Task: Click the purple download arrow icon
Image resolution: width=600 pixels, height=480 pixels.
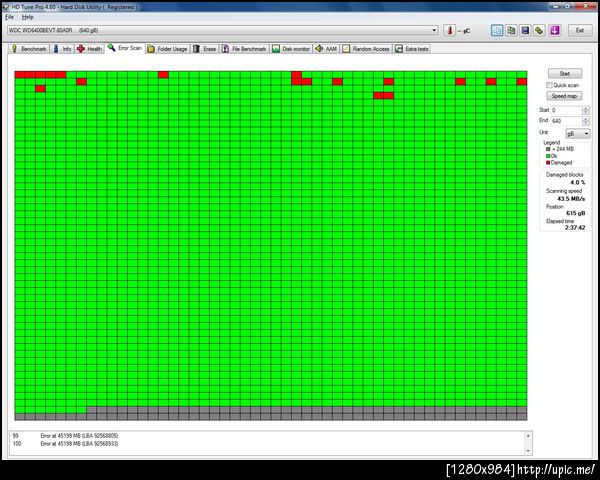Action: (555, 31)
